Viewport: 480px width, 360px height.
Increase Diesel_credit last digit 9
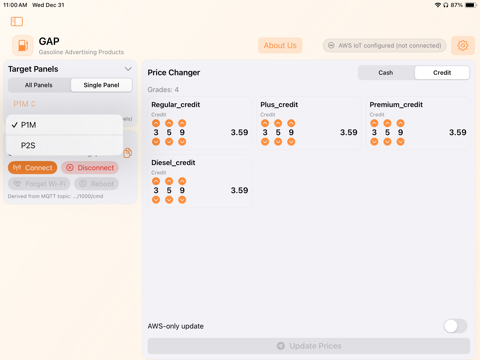(182, 181)
